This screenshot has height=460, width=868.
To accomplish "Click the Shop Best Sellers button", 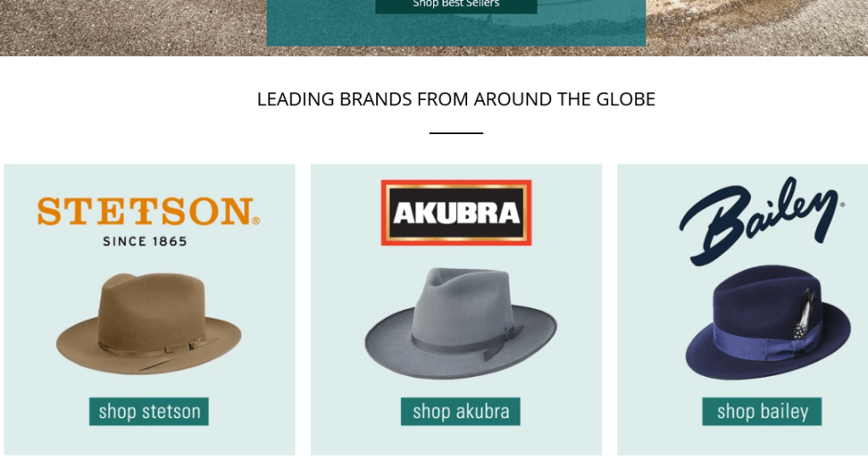I will [456, 6].
